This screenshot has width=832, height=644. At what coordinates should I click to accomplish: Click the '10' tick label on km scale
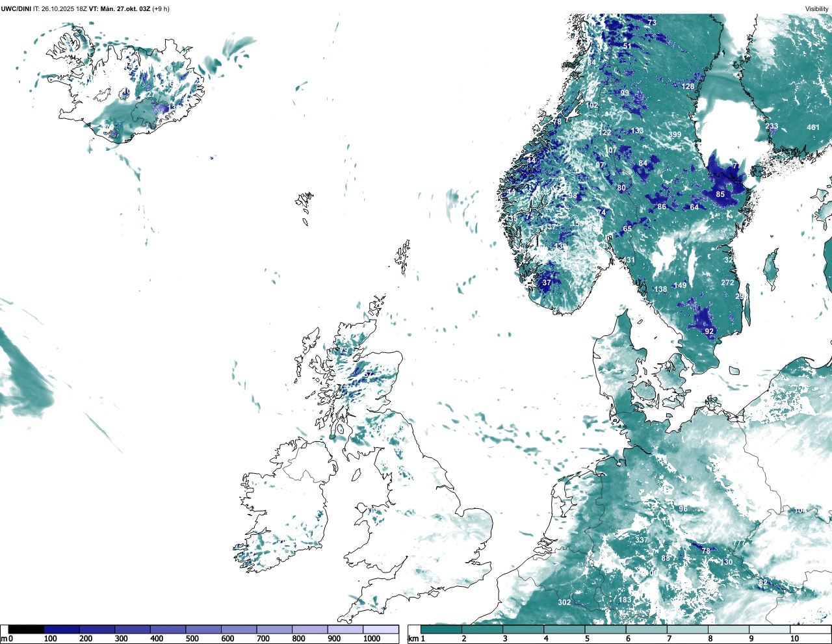pyautogui.click(x=794, y=639)
